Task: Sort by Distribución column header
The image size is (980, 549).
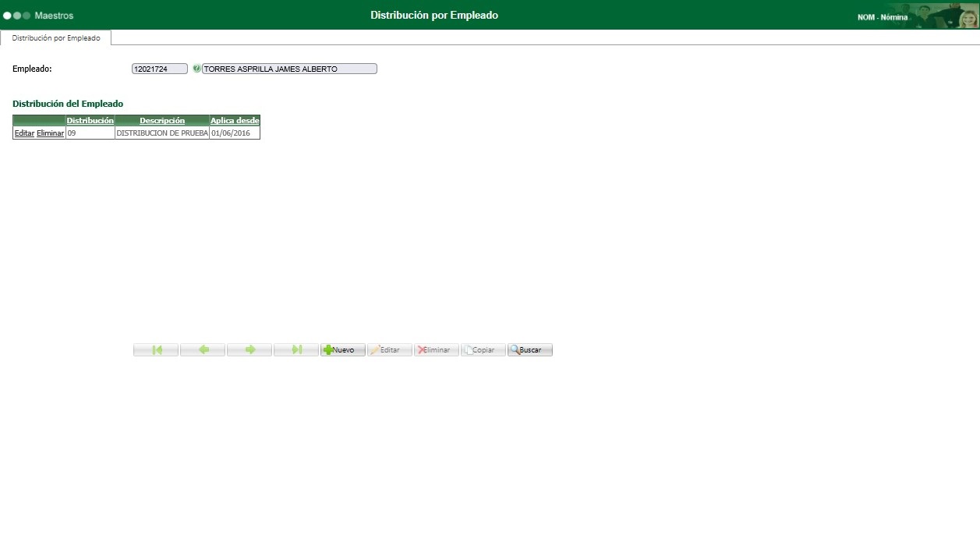Action: point(90,120)
